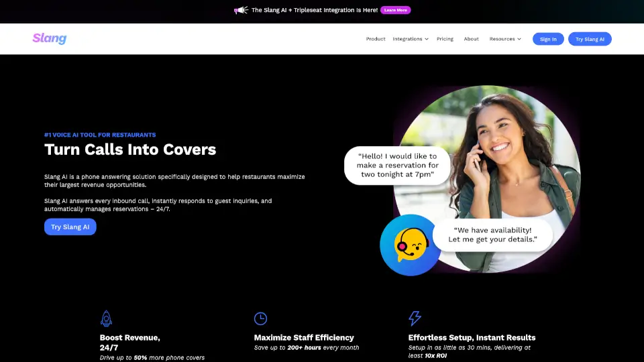Image resolution: width=644 pixels, height=362 pixels.
Task: Click the Slang logo in header
Action: coord(50,39)
